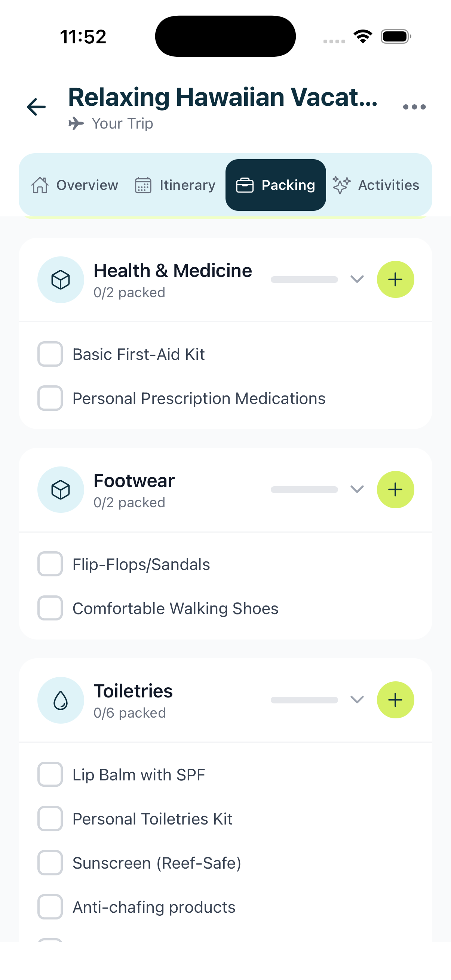Tap the Toiletries packing progress bar
Viewport: 451px width, 980px height.
point(304,700)
